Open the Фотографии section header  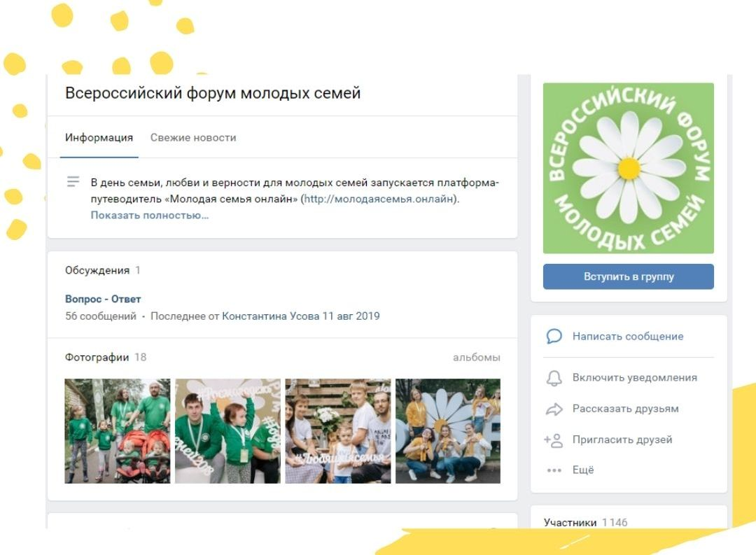97,358
